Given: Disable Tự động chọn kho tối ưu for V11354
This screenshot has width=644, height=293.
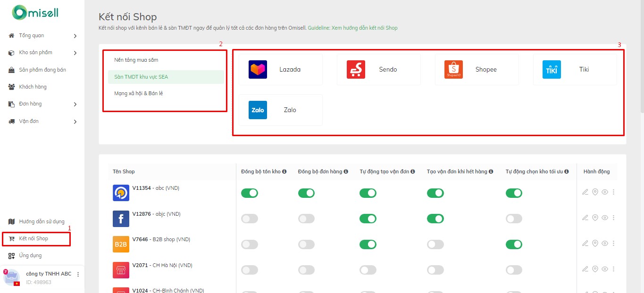Looking at the screenshot, I should 514,193.
